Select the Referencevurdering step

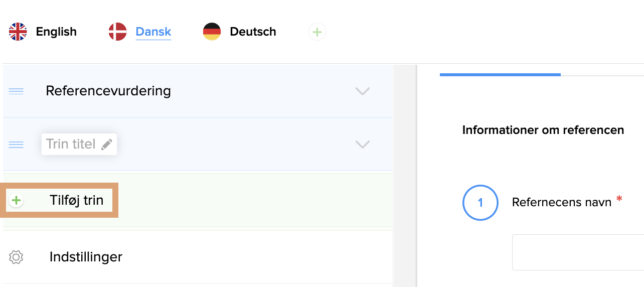[x=108, y=91]
